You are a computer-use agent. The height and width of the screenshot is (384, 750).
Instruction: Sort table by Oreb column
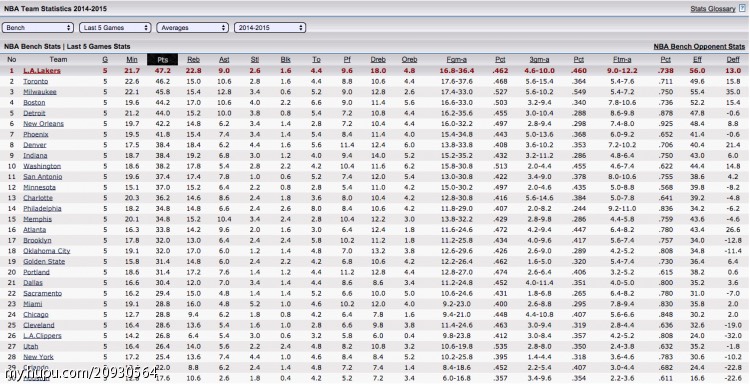409,59
